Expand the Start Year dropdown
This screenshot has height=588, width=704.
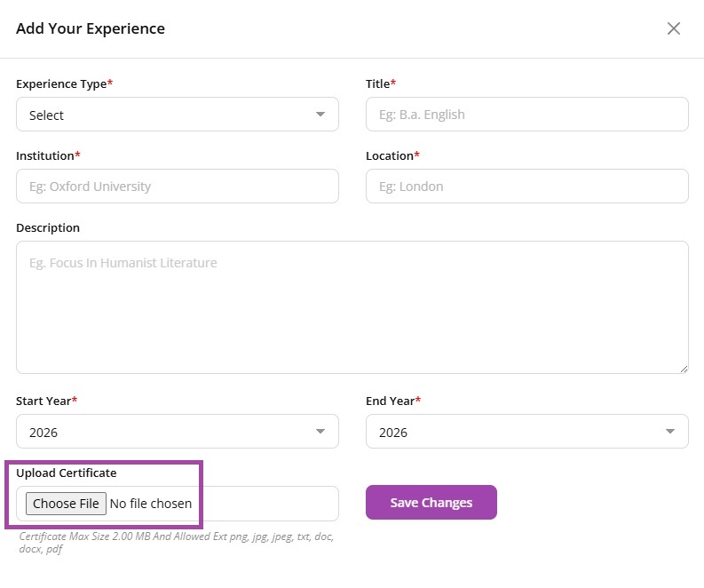click(178, 432)
